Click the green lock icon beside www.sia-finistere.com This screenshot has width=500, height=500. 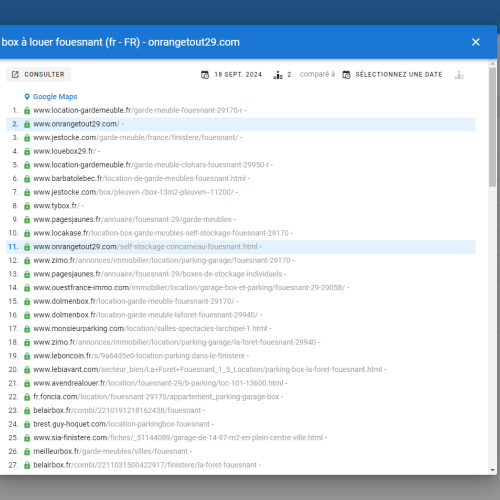tap(27, 438)
